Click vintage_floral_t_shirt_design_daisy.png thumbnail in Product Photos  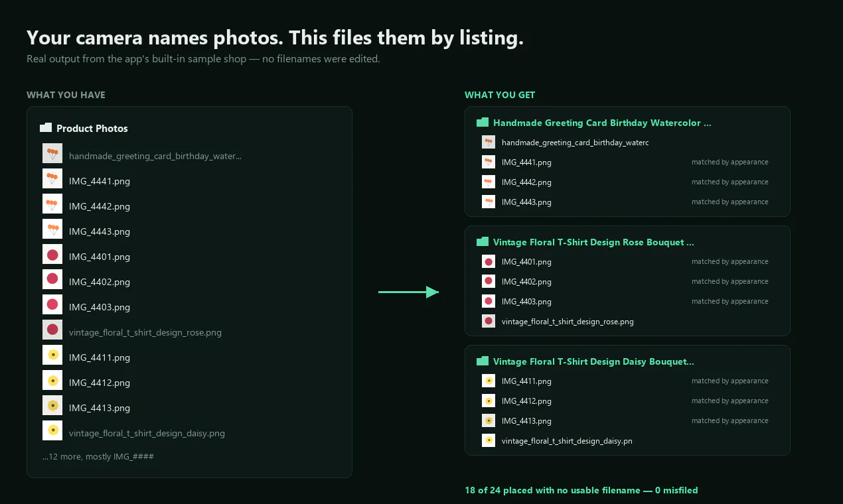pos(52,430)
